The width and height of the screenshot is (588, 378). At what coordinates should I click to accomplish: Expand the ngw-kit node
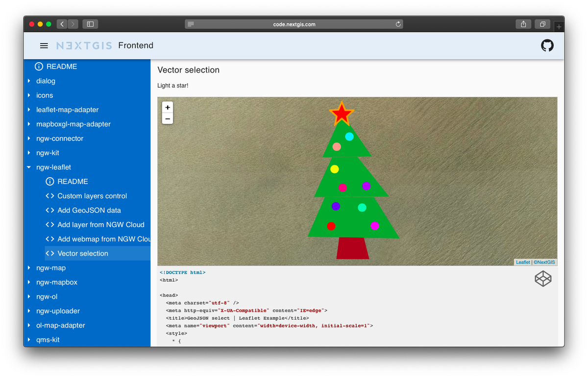(x=29, y=153)
